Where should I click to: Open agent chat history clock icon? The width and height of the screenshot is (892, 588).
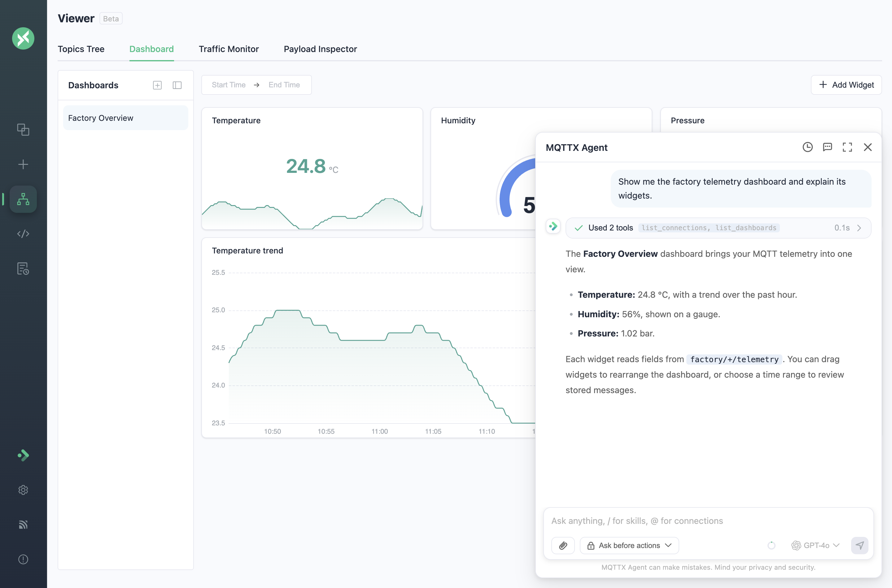point(808,147)
